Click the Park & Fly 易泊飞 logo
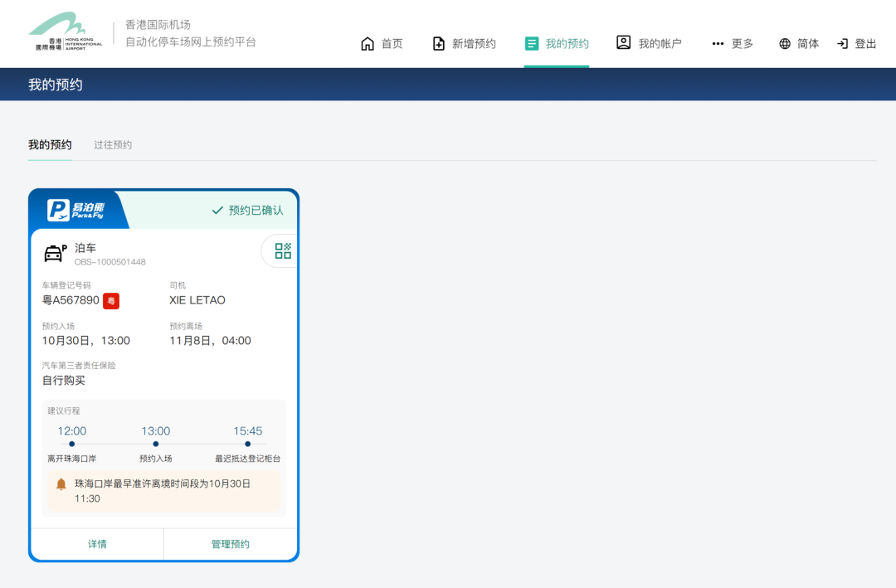 (76, 210)
